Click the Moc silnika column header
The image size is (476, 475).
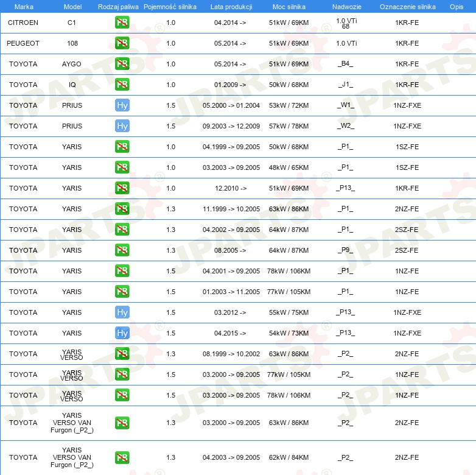coord(289,7)
